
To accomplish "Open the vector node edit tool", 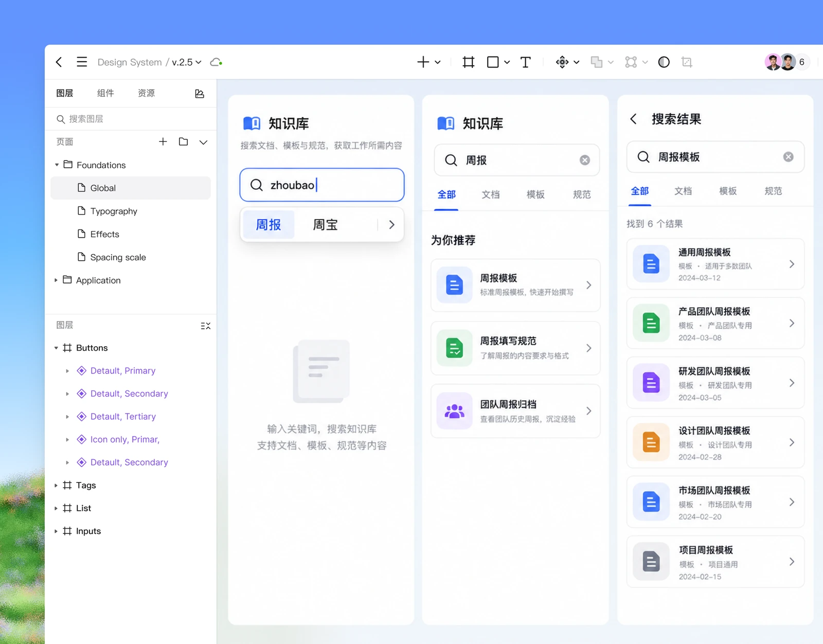I will [x=631, y=62].
